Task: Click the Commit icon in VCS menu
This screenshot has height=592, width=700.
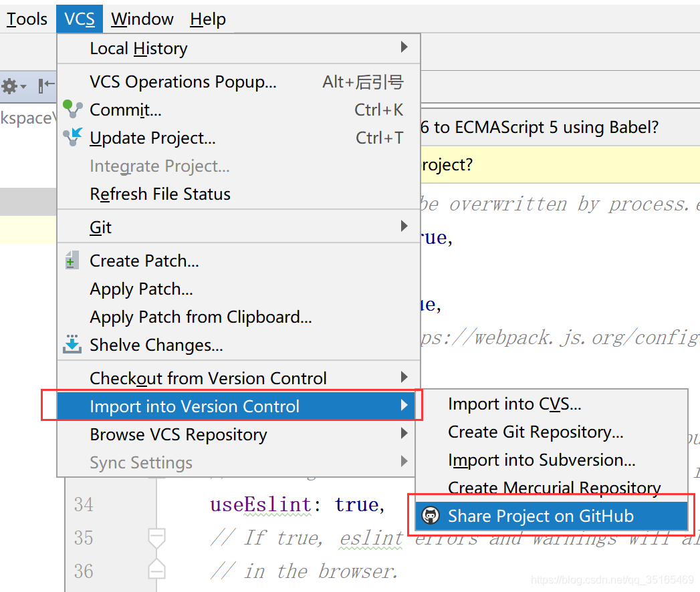Action: pos(72,110)
